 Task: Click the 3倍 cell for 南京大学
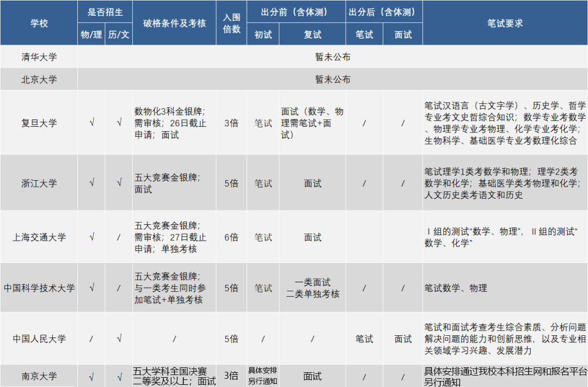point(231,376)
